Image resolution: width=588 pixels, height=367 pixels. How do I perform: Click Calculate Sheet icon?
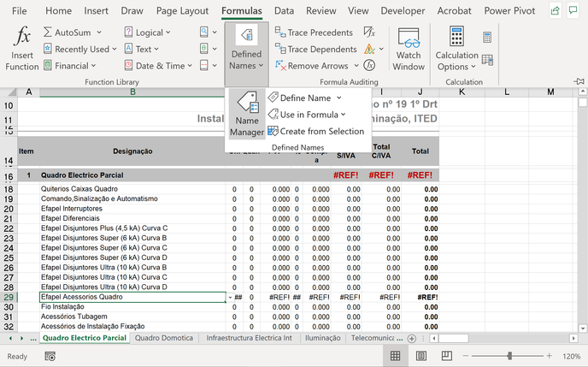tap(487, 60)
